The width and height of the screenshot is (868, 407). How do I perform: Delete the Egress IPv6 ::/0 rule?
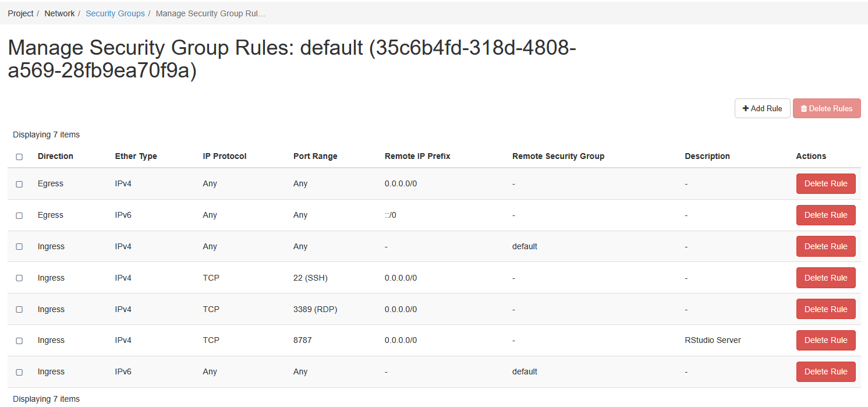coord(826,215)
